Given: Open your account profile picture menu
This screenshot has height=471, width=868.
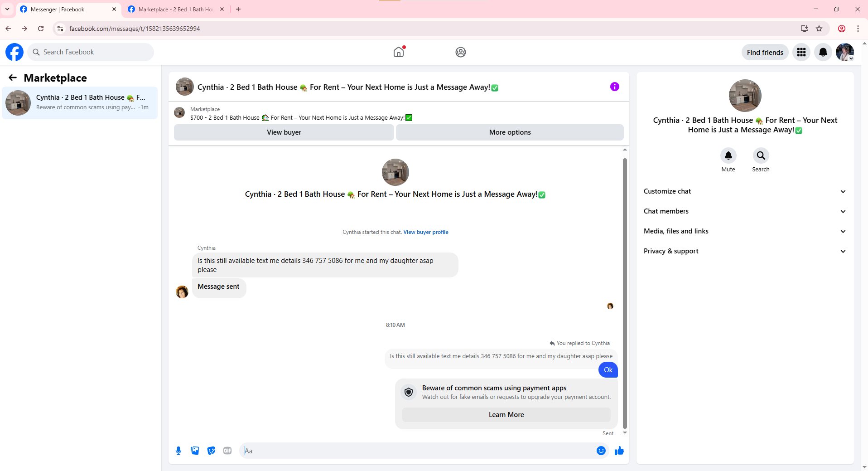Looking at the screenshot, I should [x=845, y=52].
